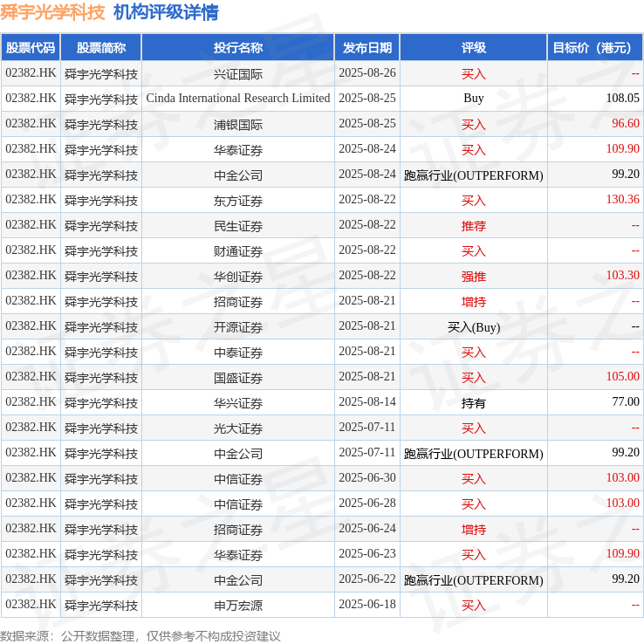Select the 开源证券 cell

pyautogui.click(x=238, y=327)
